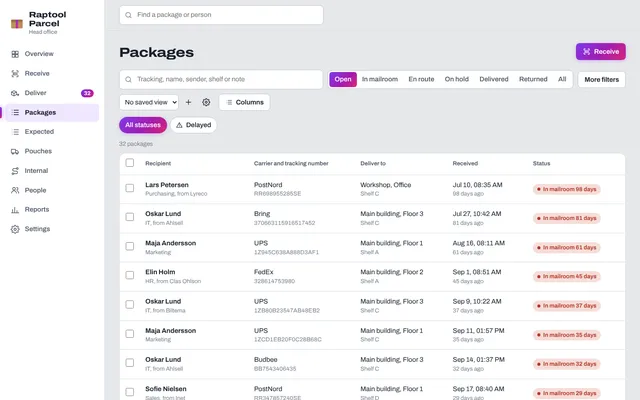The width and height of the screenshot is (640, 400).
Task: Click tracking number 328614753980
Action: click(274, 281)
